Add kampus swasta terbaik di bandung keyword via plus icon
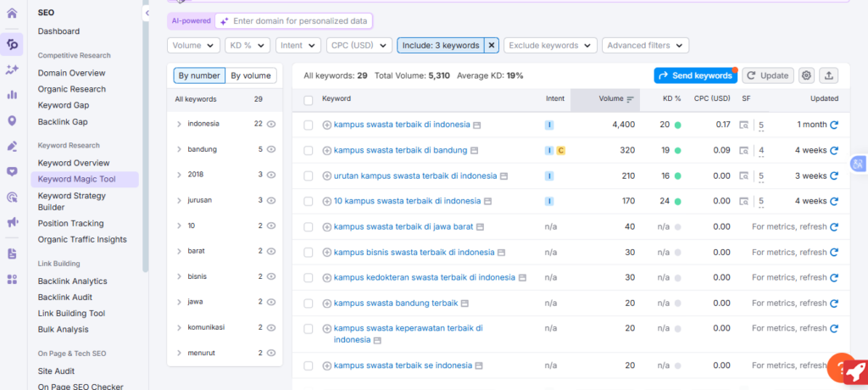The image size is (868, 390). pos(327,150)
